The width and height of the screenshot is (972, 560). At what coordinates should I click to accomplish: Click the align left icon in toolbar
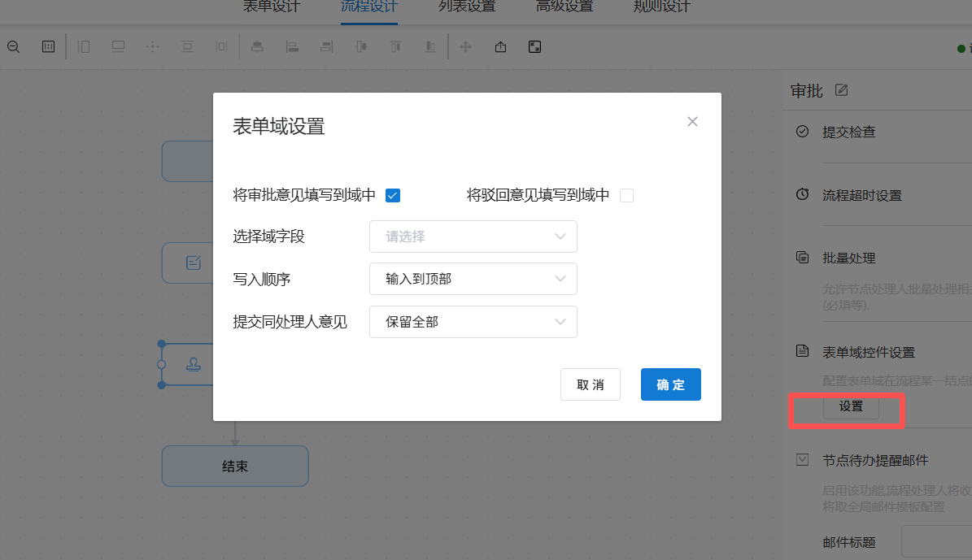coord(292,47)
